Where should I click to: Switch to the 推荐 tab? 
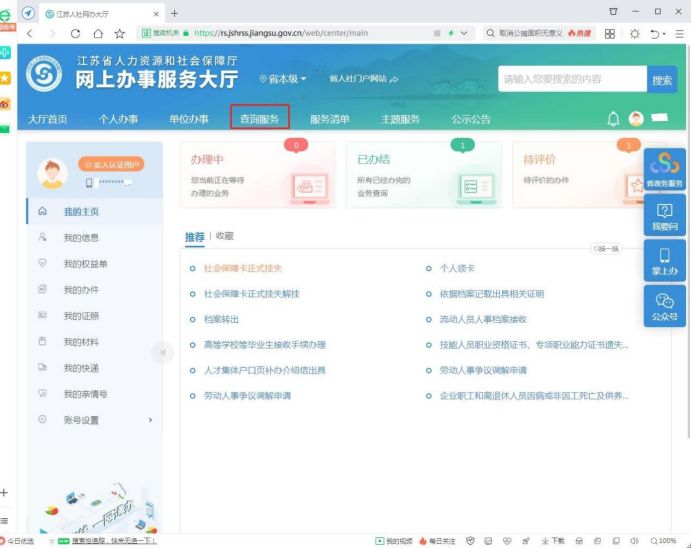[x=195, y=237]
